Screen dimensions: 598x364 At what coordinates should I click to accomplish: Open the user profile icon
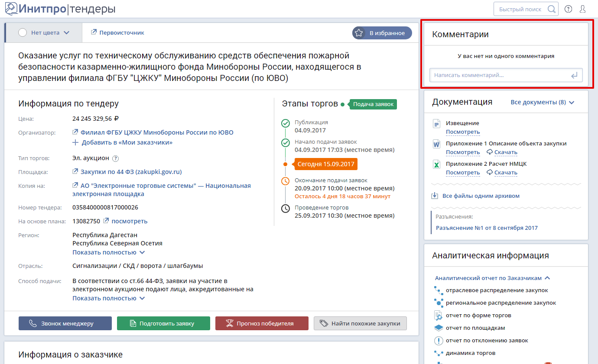pos(582,9)
